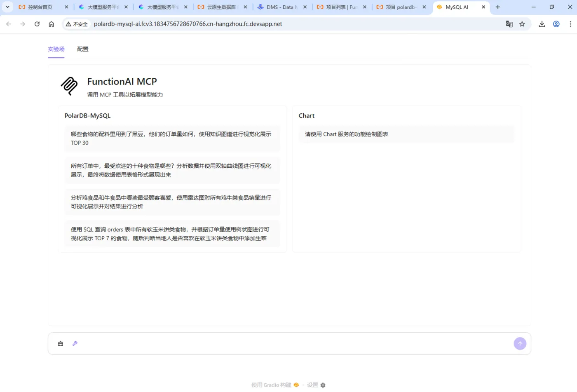577x392 pixels.
Task: Switch to the 控制台首页 browser tab
Action: coord(40,7)
